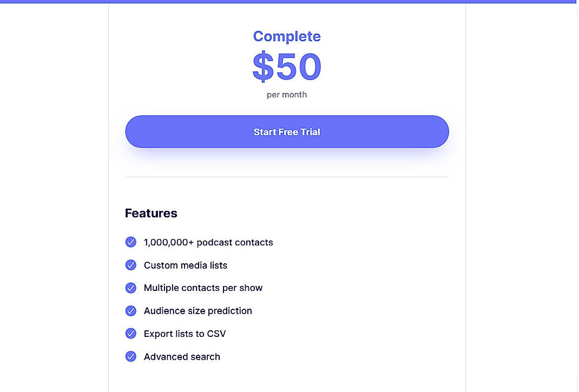Click the checkmark beside "1,000,000+ podcast contacts"
This screenshot has height=392, width=579.
[x=131, y=242]
